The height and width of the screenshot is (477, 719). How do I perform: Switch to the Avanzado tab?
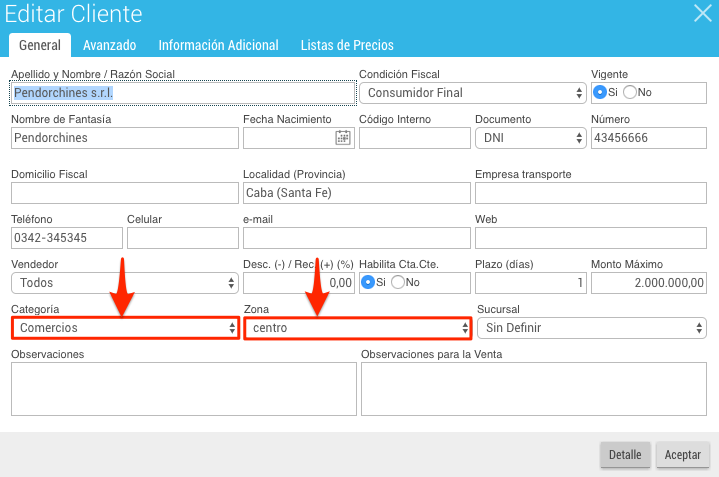110,45
